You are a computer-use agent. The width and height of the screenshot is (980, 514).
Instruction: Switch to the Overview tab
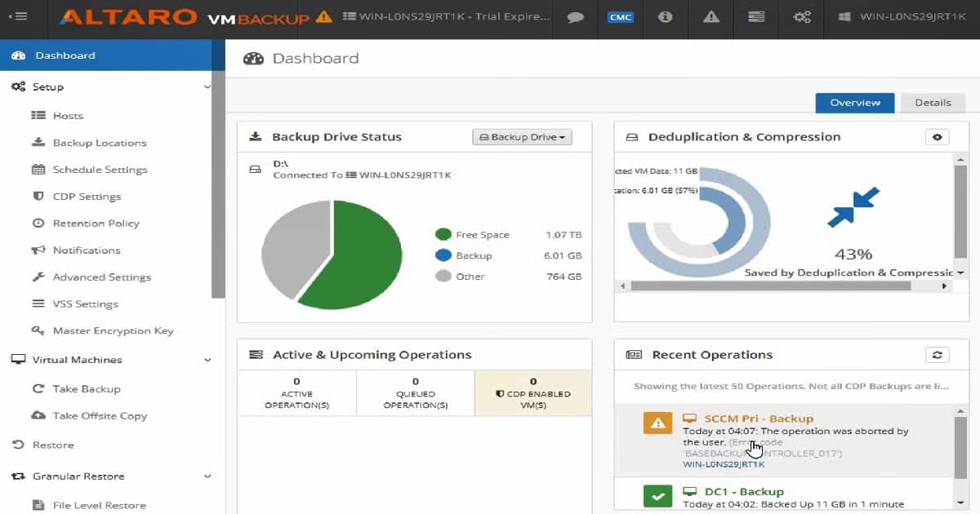coord(855,103)
